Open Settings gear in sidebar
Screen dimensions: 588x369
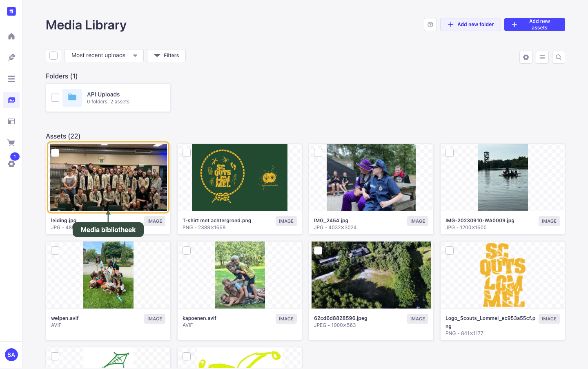click(x=11, y=164)
